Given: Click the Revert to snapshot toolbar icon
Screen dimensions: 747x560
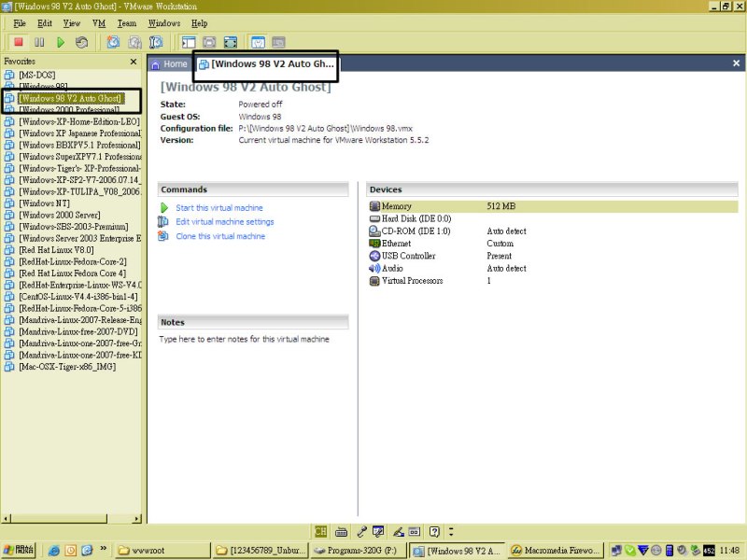Looking at the screenshot, I should tap(134, 42).
